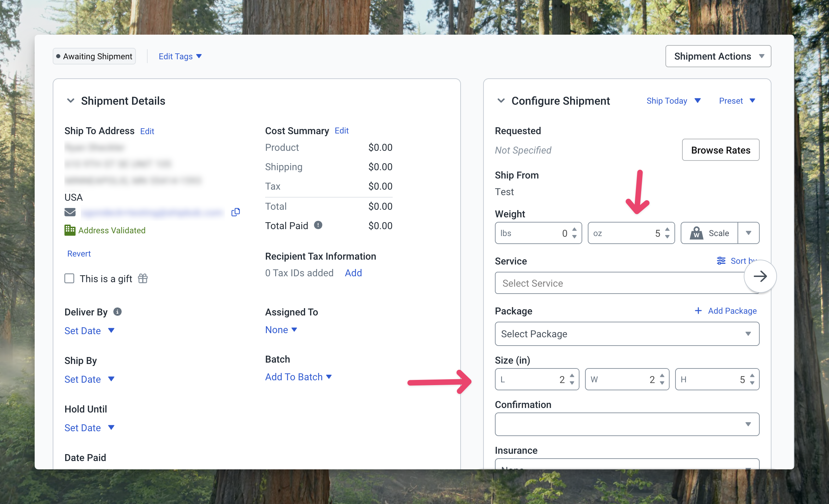Image resolution: width=829 pixels, height=504 pixels.
Task: Click the Browse Rates button
Action: pos(720,150)
